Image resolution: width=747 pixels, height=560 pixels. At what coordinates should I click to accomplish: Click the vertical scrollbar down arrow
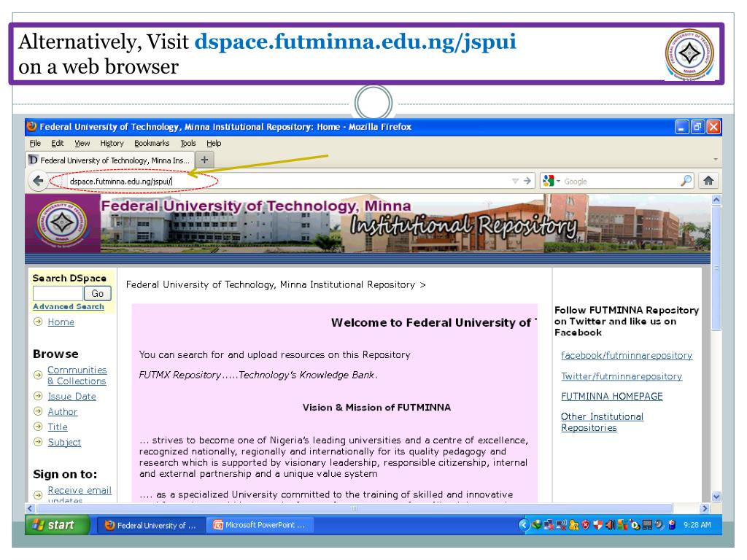tap(716, 497)
